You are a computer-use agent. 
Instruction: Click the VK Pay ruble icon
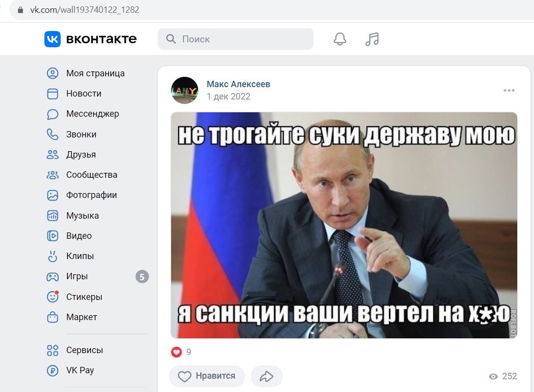click(52, 370)
